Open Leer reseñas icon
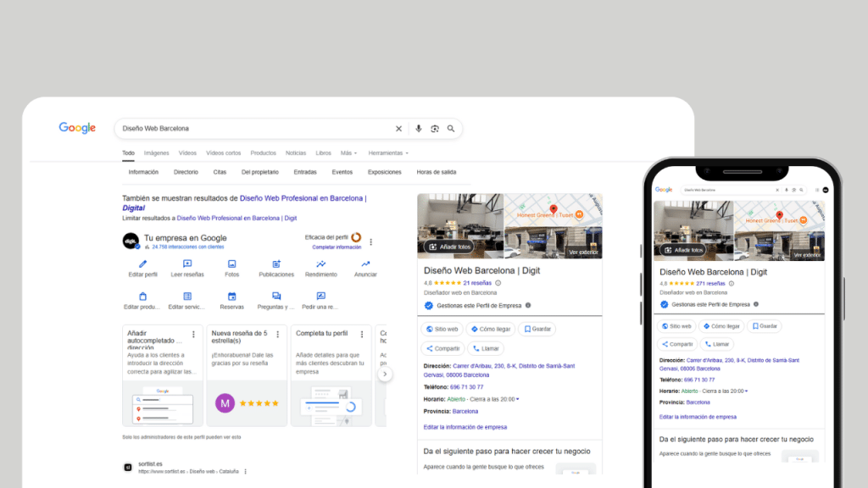 pyautogui.click(x=187, y=264)
